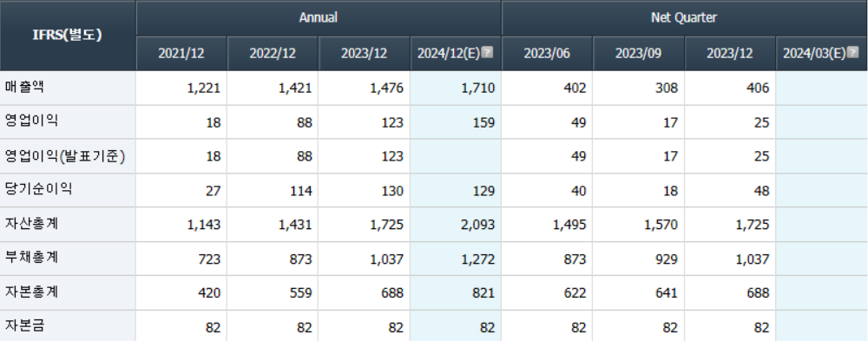Click the IFRS(별도) header cell
This screenshot has width=868, height=341.
coord(68,35)
